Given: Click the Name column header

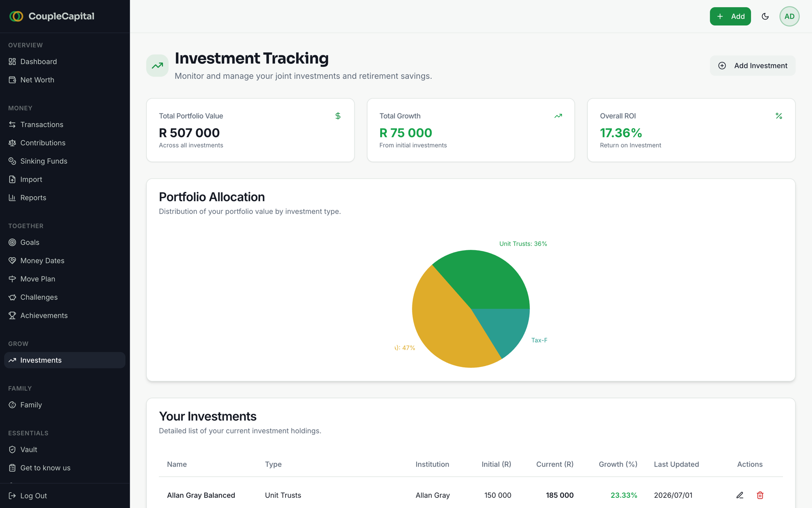Looking at the screenshot, I should coord(177,464).
